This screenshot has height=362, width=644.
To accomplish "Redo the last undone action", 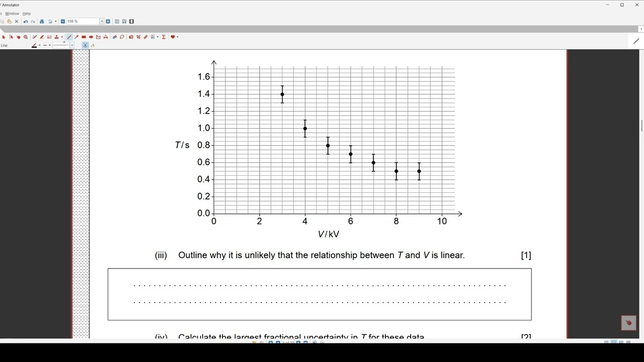I will (33, 22).
